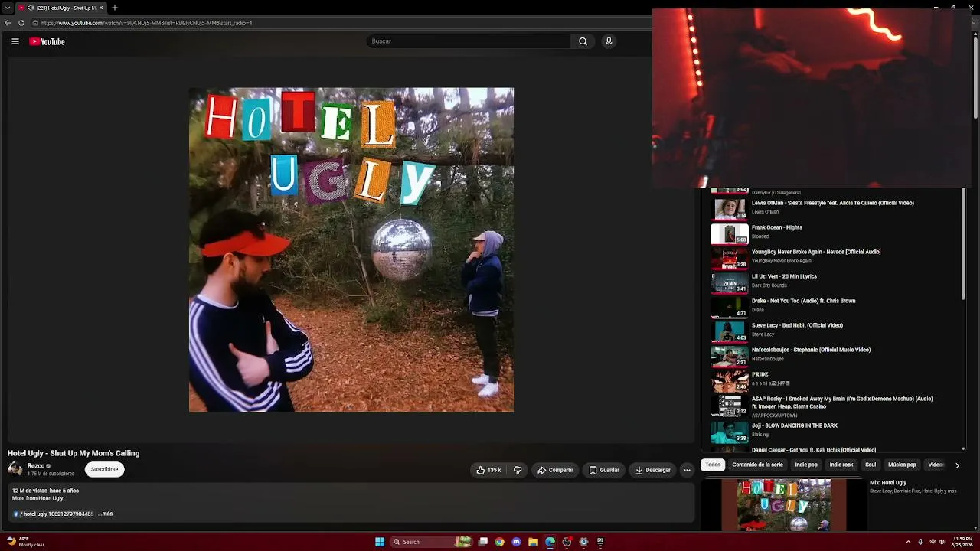Open the Mix: Hotel Ugly thumbnail
The image size is (980, 551).
(784, 505)
